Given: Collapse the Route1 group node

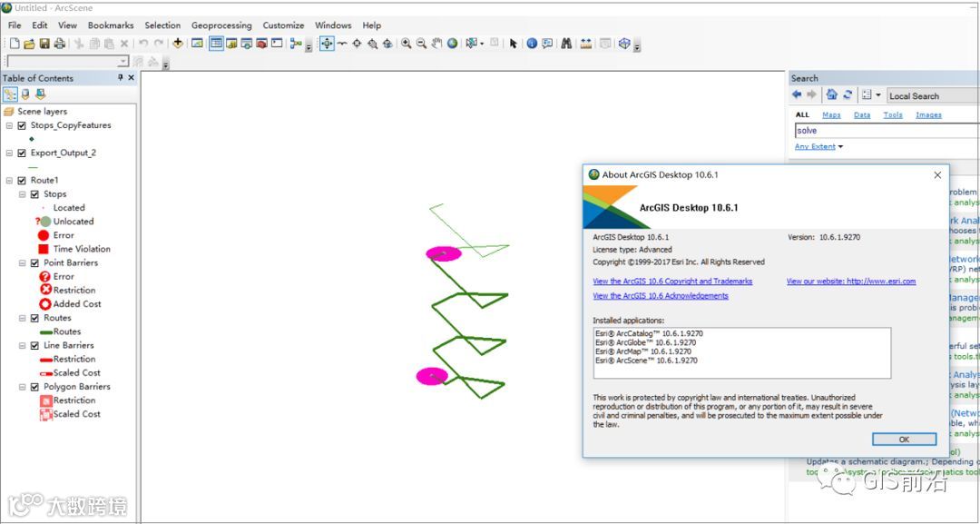Looking at the screenshot, I should 9,180.
